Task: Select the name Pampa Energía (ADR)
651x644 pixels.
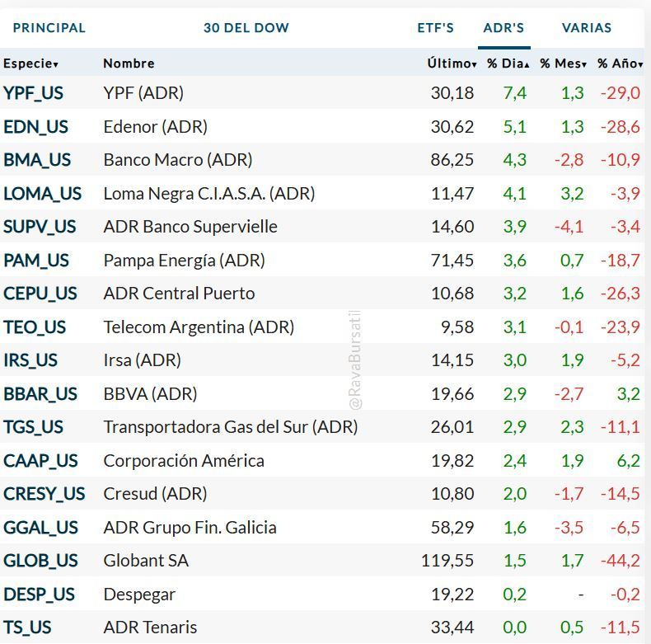Action: coord(184,261)
